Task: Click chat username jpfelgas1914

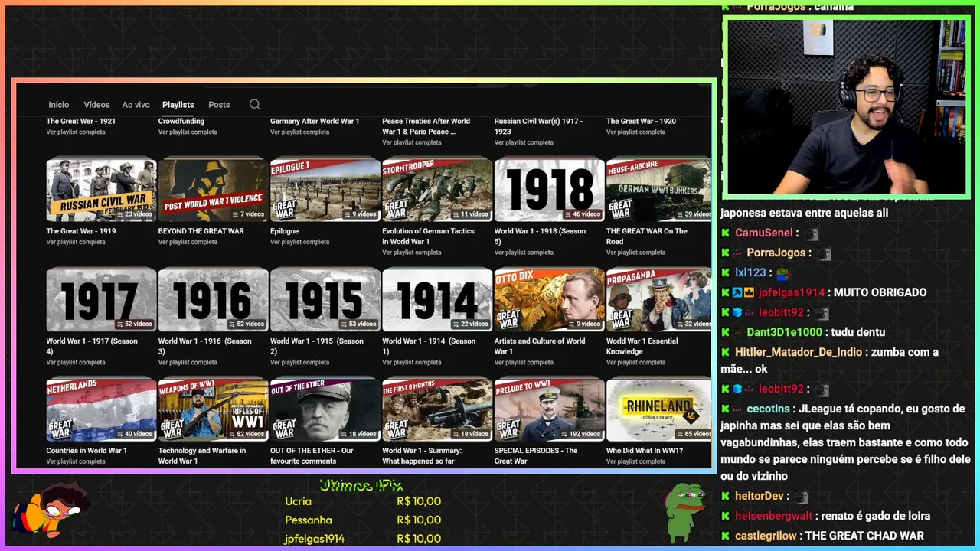Action: coord(792,292)
